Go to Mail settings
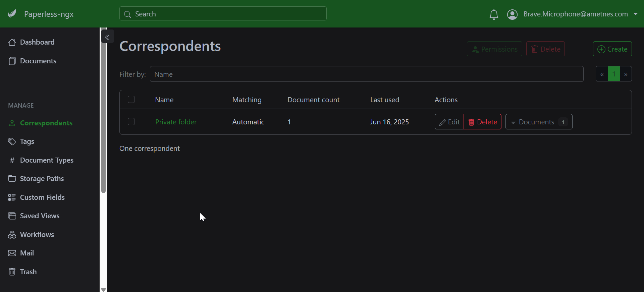Image resolution: width=644 pixels, height=292 pixels. coord(27,253)
